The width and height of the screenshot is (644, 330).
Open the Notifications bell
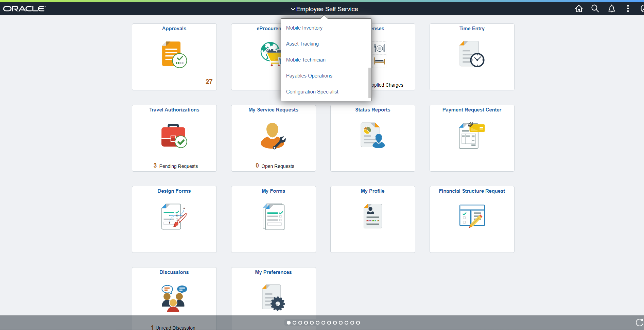click(611, 9)
